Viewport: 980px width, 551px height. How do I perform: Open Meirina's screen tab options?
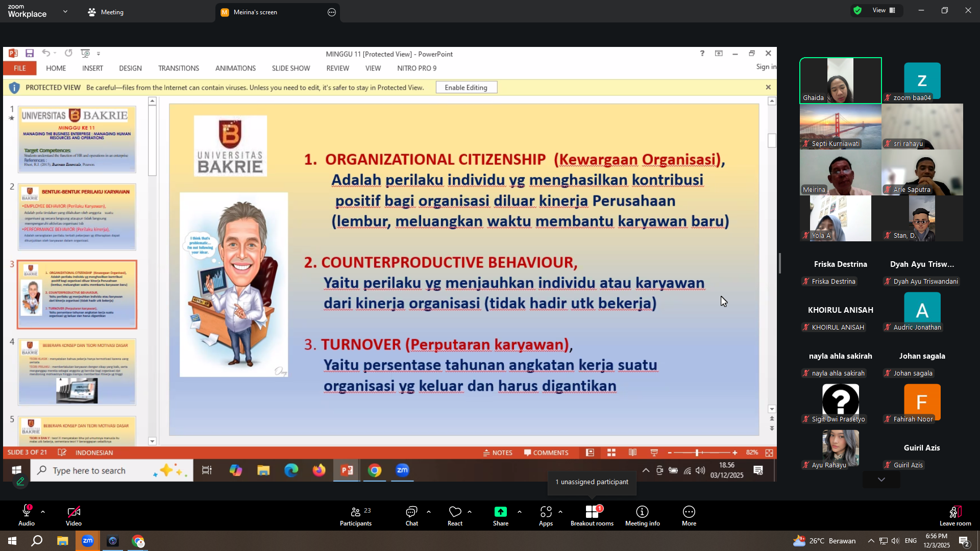click(x=332, y=12)
